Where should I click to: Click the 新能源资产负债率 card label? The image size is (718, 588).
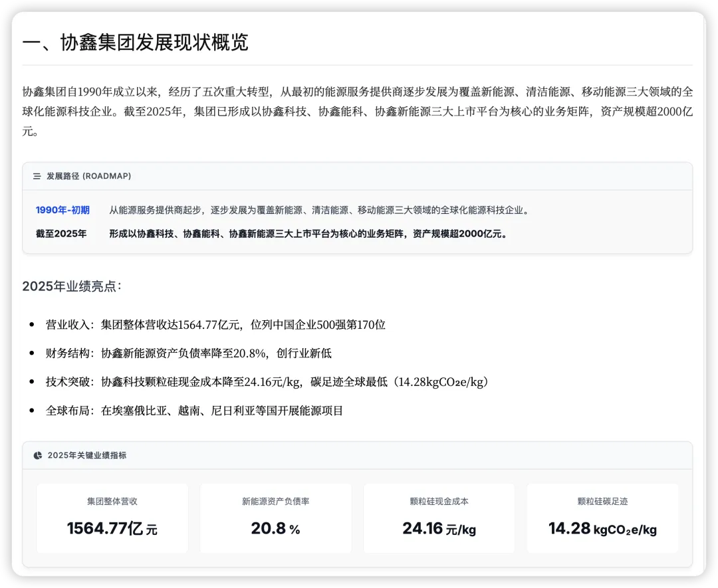(x=276, y=502)
